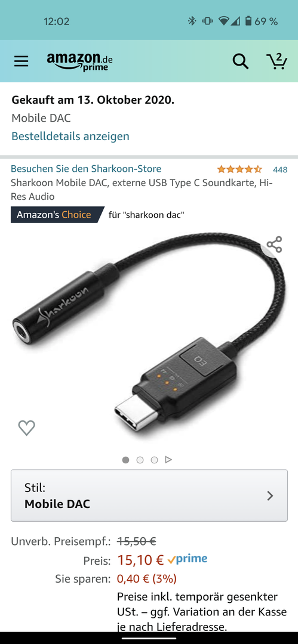The image size is (298, 644).
Task: Tap the battery status indicator
Action: coord(248,21)
